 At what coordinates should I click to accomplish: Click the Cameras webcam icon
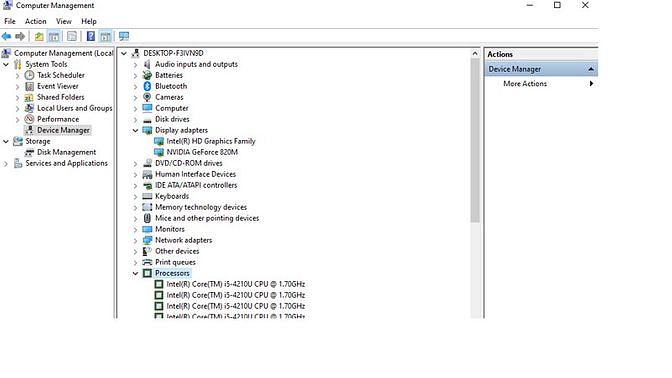(x=147, y=97)
